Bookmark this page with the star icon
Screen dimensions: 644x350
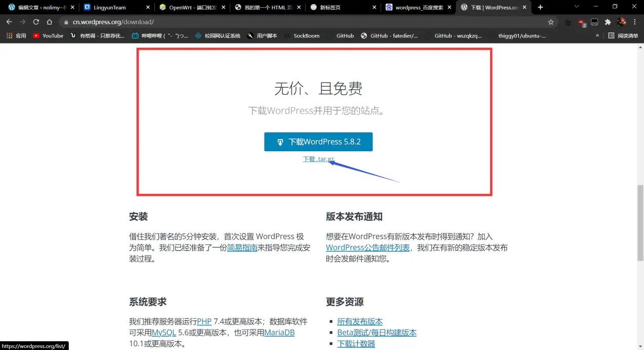coord(551,22)
